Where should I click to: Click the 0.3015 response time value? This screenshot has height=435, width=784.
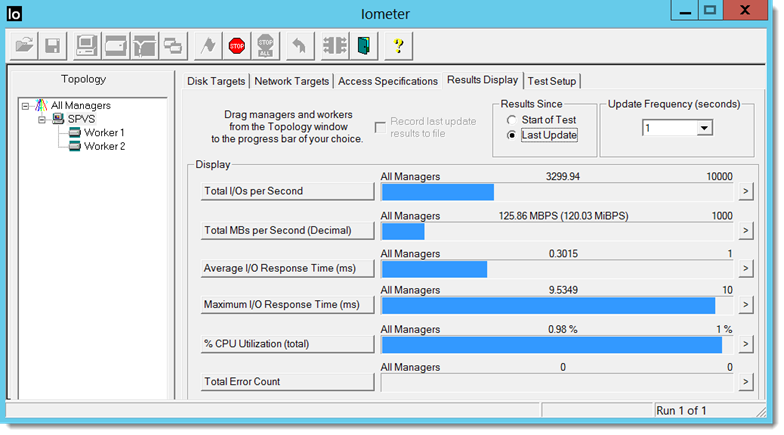point(563,254)
